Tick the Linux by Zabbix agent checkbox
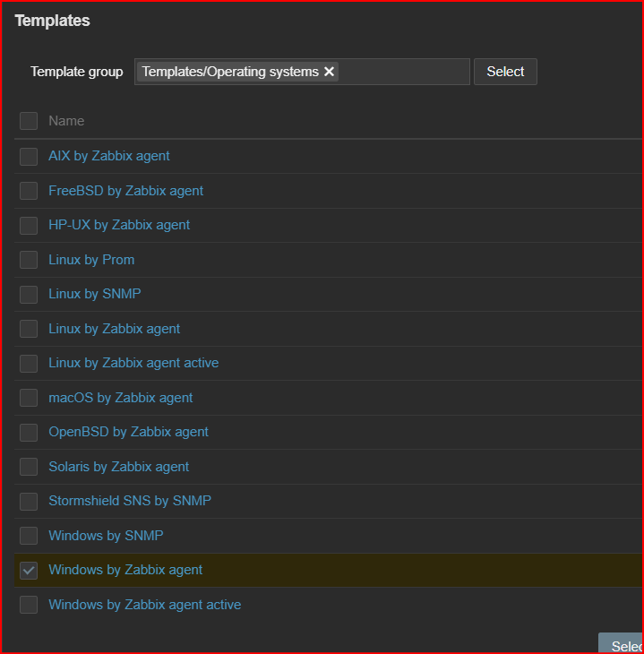 click(29, 329)
